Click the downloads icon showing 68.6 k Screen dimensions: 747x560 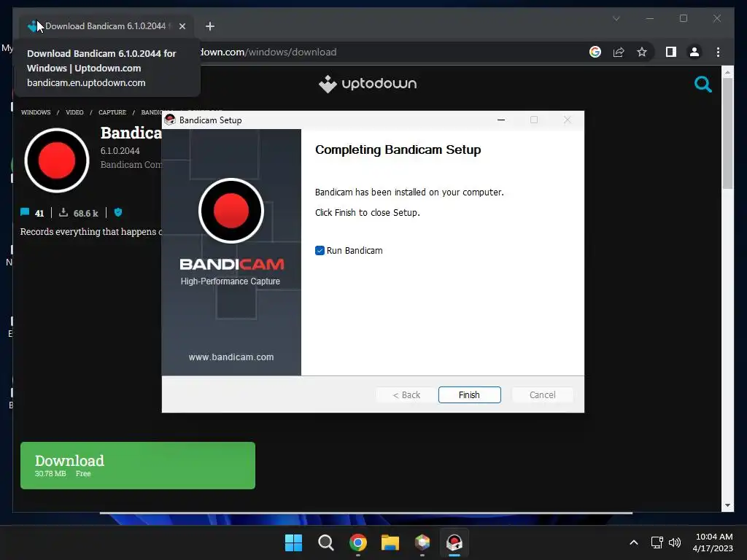pyautogui.click(x=63, y=212)
